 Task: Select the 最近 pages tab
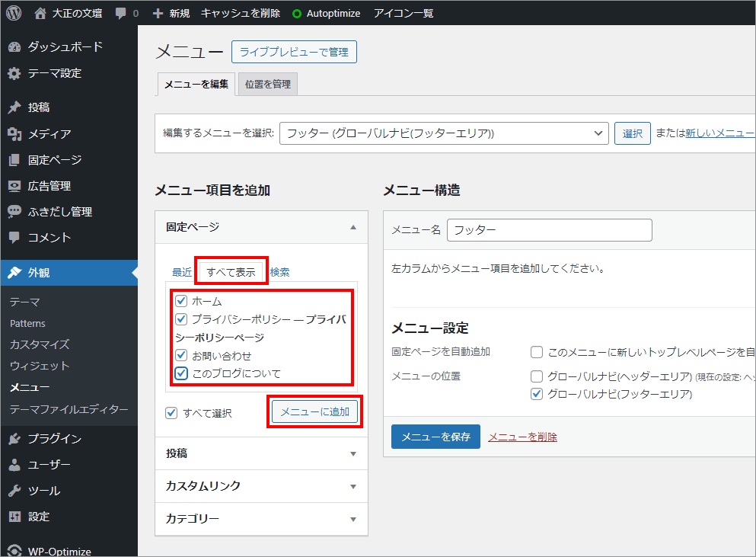click(182, 272)
